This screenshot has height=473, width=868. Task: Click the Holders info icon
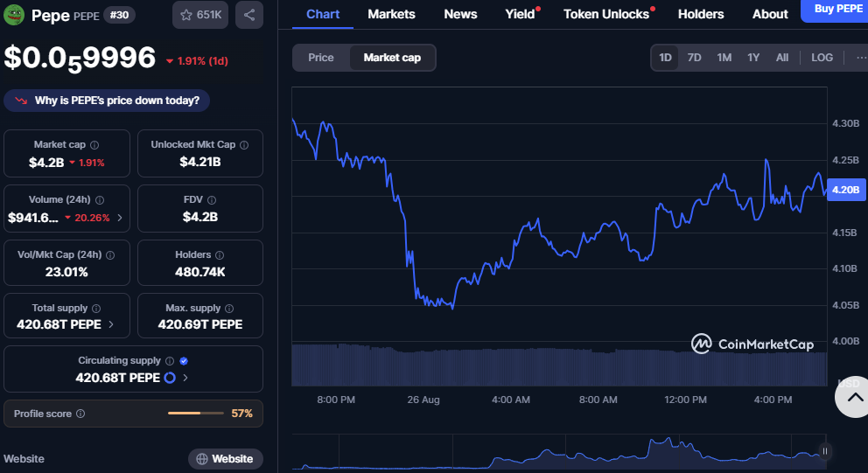coord(220,255)
